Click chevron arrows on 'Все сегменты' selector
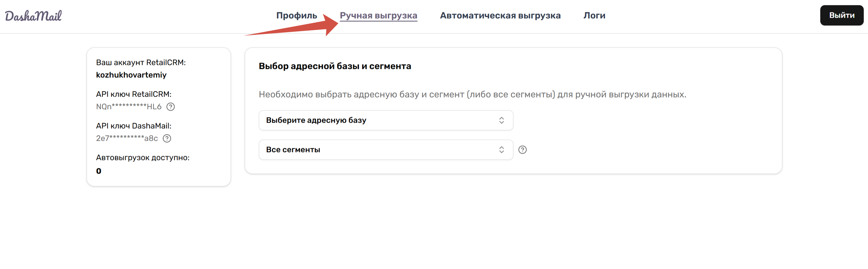 tap(501, 150)
